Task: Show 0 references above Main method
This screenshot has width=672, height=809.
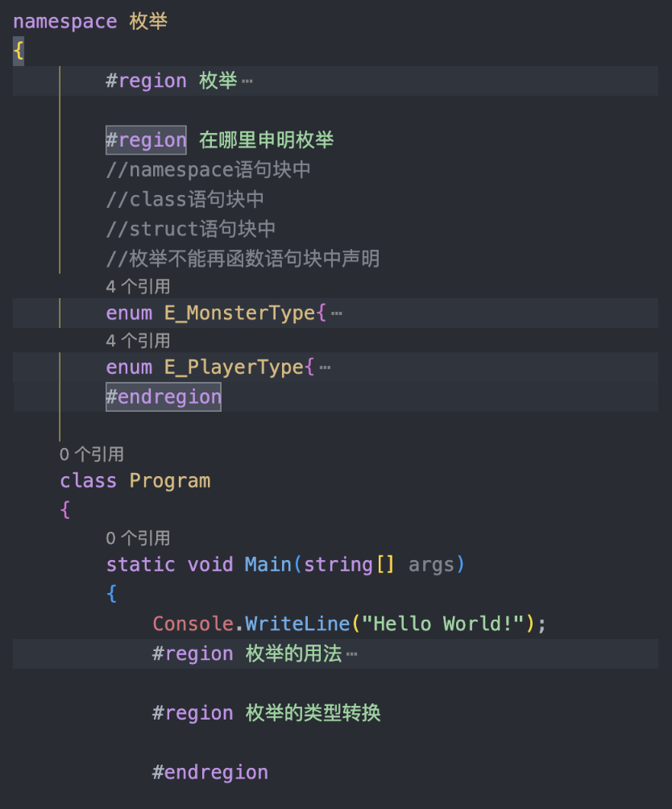Action: click(138, 538)
